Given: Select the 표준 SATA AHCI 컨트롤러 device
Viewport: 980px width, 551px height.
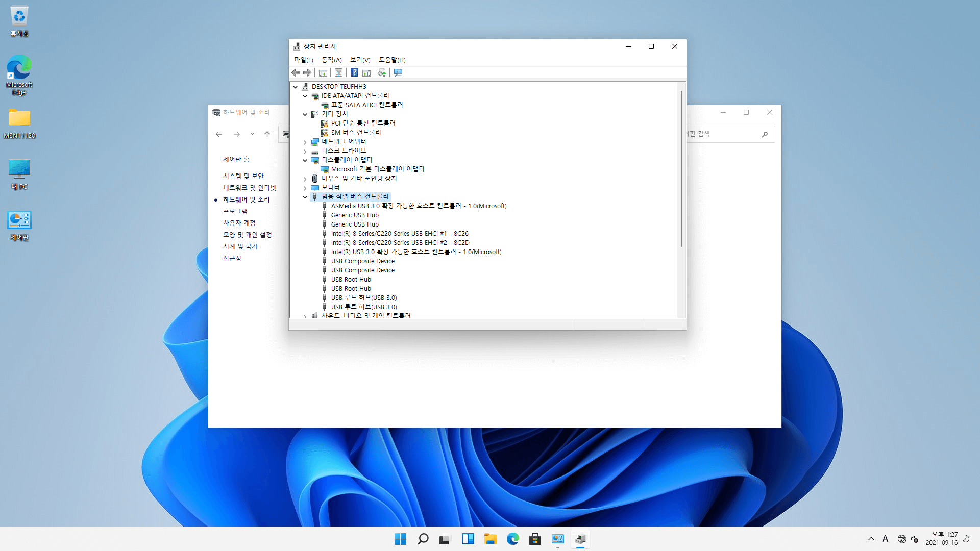Looking at the screenshot, I should [366, 105].
